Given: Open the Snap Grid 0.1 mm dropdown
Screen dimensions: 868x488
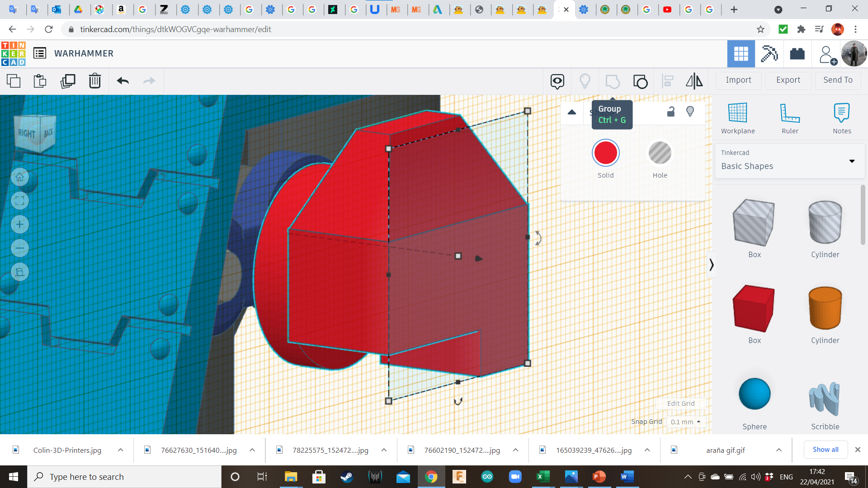Looking at the screenshot, I should tap(685, 422).
